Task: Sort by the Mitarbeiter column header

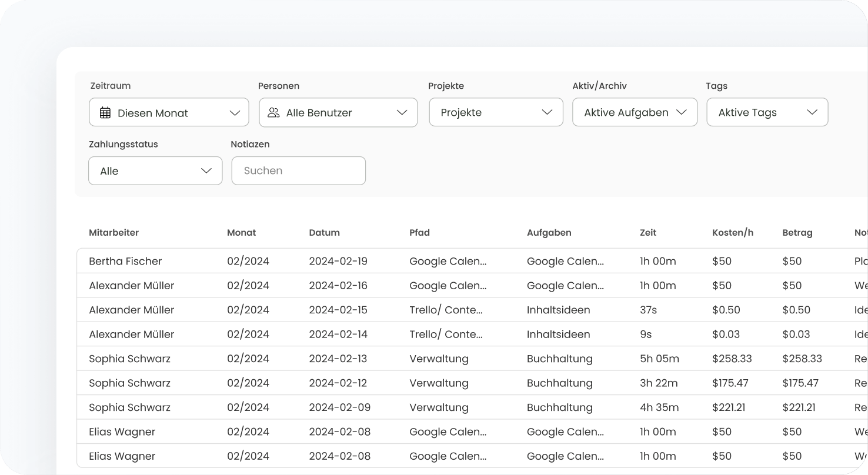Action: [x=113, y=233]
